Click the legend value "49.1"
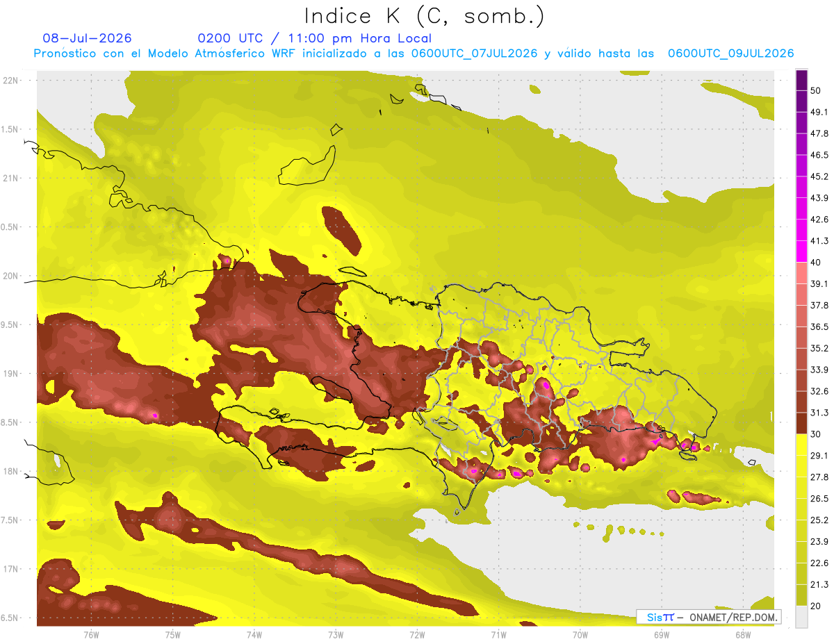Viewport: 834px width, 644px height. click(x=820, y=112)
